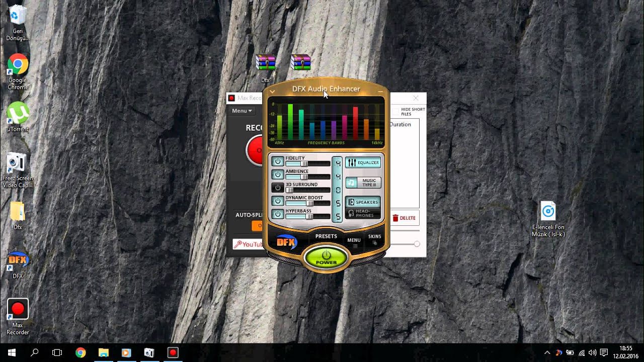Open the volume tray icon

[592, 352]
